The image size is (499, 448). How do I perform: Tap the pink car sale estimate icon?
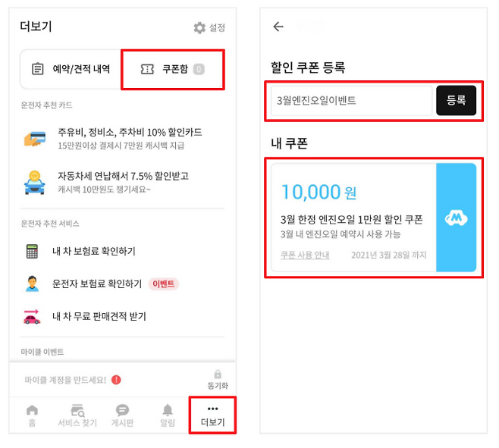tap(32, 317)
